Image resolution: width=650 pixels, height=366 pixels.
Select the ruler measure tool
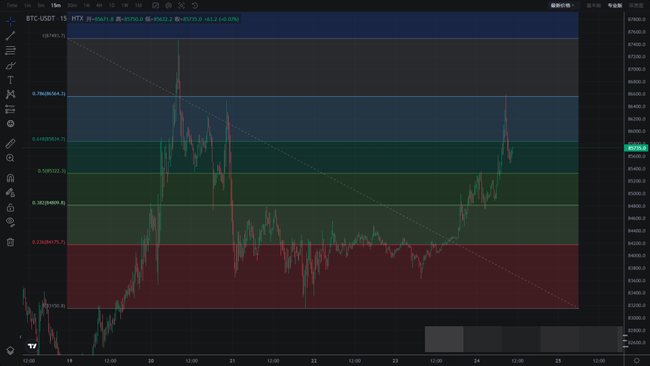click(10, 143)
